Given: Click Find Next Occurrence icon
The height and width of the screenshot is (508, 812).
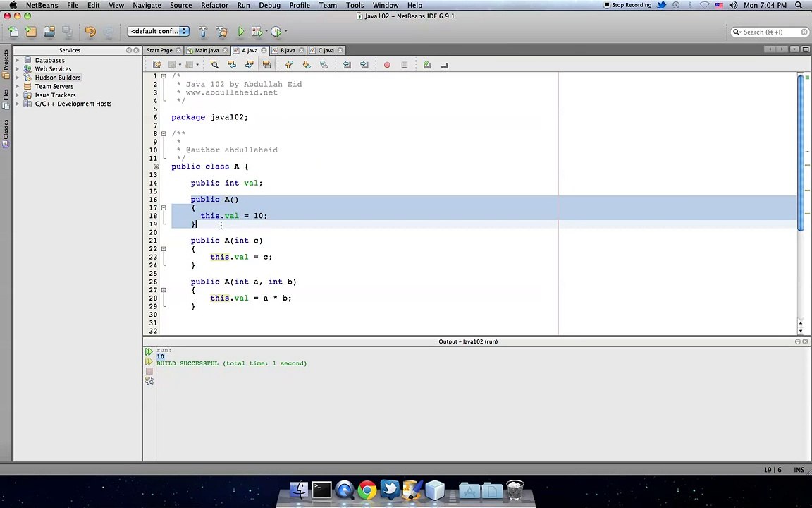Looking at the screenshot, I should 249,65.
